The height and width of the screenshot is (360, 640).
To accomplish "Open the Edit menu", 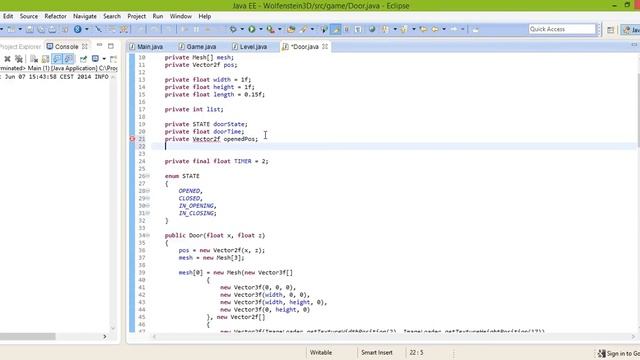I will [8, 16].
